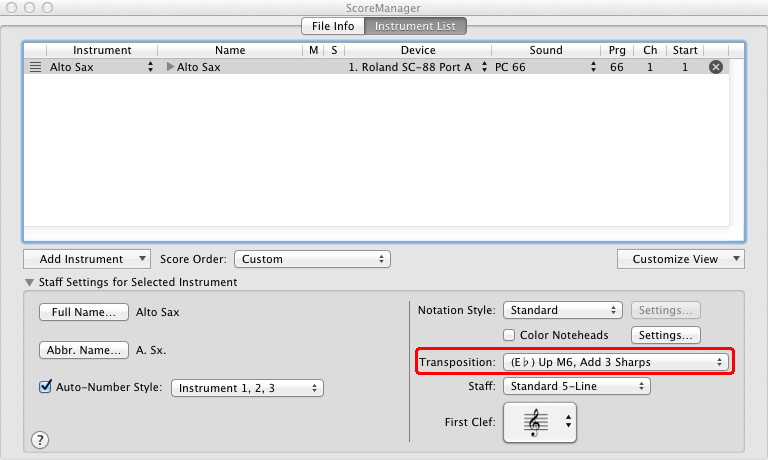Screen dimensions: 768x460
Task: Toggle the Auto-Number Style checkbox
Action: tap(45, 387)
